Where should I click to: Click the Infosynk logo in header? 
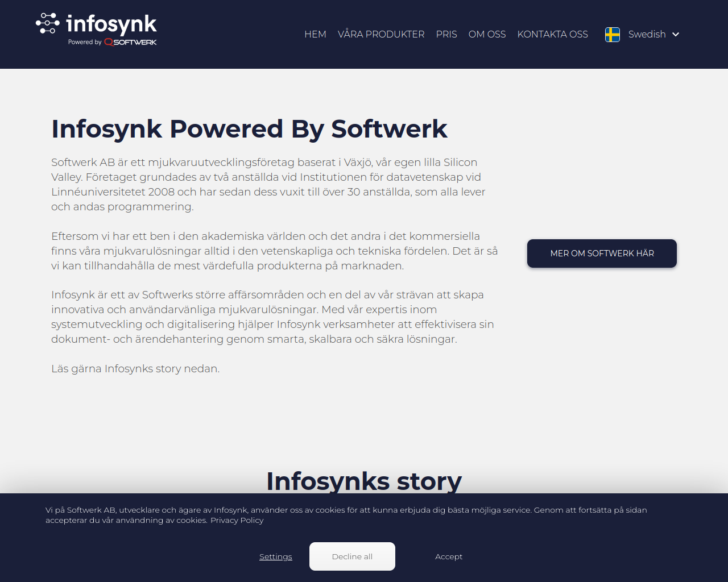96,30
